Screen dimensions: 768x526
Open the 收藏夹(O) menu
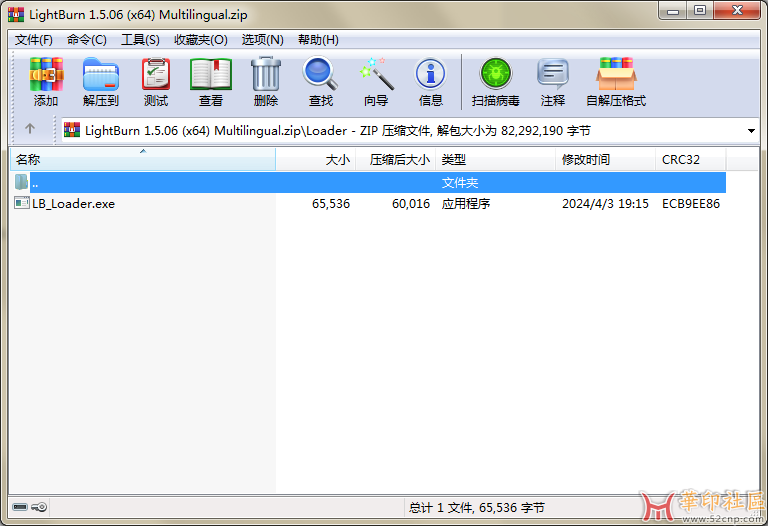[201, 40]
